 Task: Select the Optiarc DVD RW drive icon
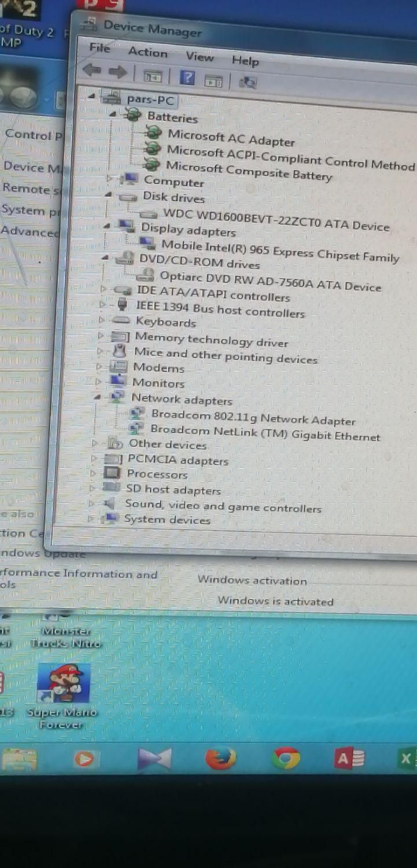146,274
